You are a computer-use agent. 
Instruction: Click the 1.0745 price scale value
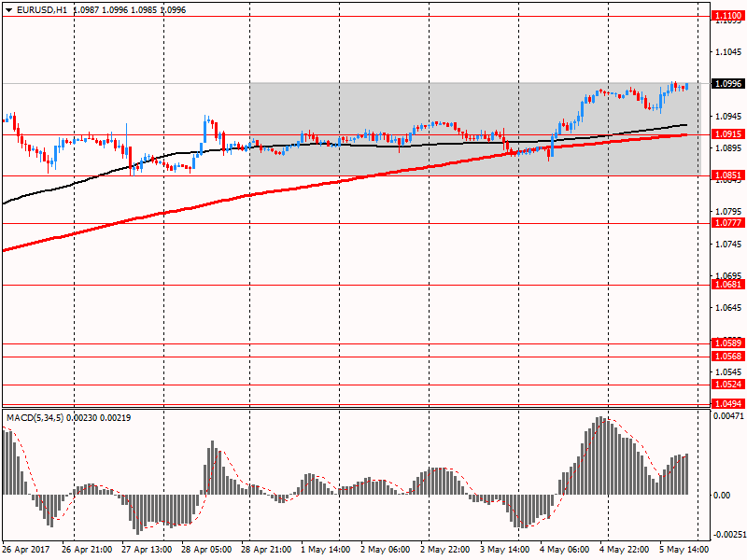point(729,245)
